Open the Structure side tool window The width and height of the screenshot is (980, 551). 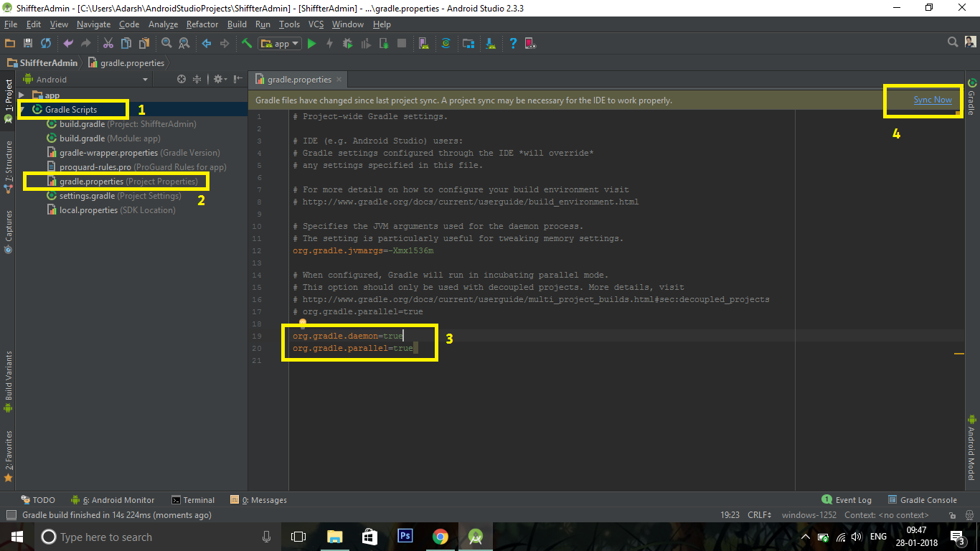[8, 168]
